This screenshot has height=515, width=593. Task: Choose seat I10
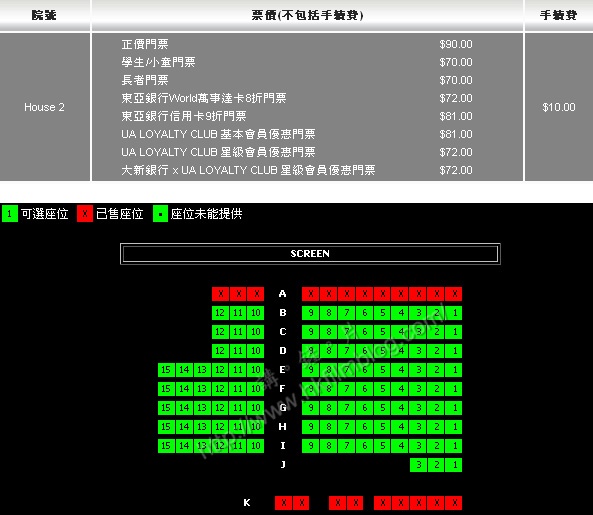(x=256, y=446)
